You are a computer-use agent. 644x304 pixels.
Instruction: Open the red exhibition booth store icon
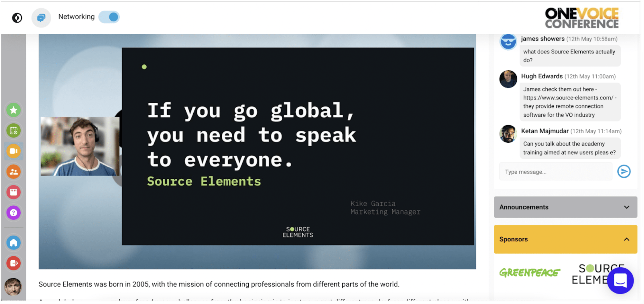pyautogui.click(x=14, y=192)
